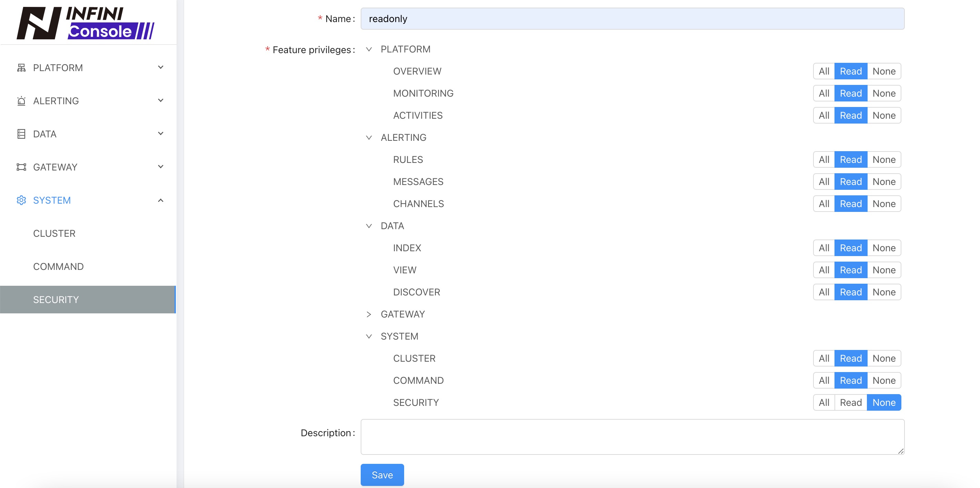Set INDEX privilege to None
This screenshot has height=488, width=980.
point(883,247)
